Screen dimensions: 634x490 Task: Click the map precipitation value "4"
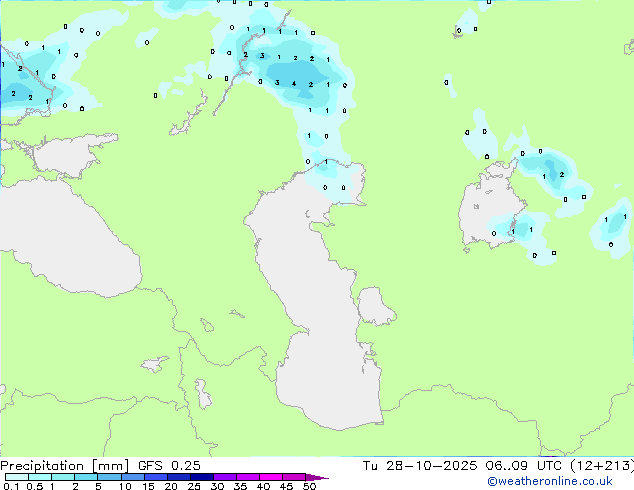point(294,84)
